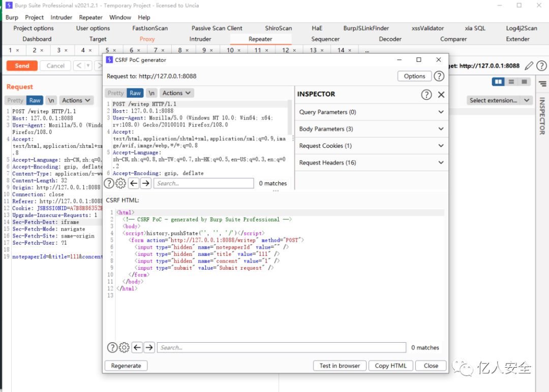Open the CSRF PoC generator help icon beside Options

[439, 76]
